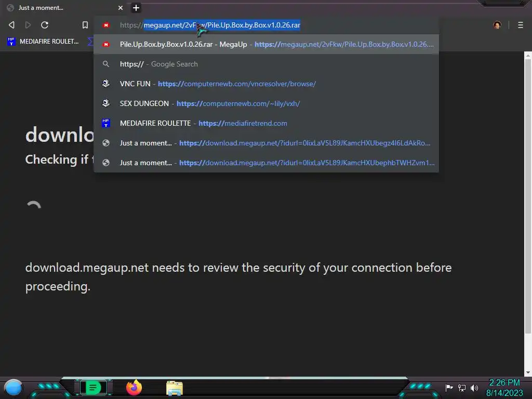This screenshot has height=399, width=532.
Task: Click the MFT favicon in the bookmarks bar
Action: click(11, 42)
